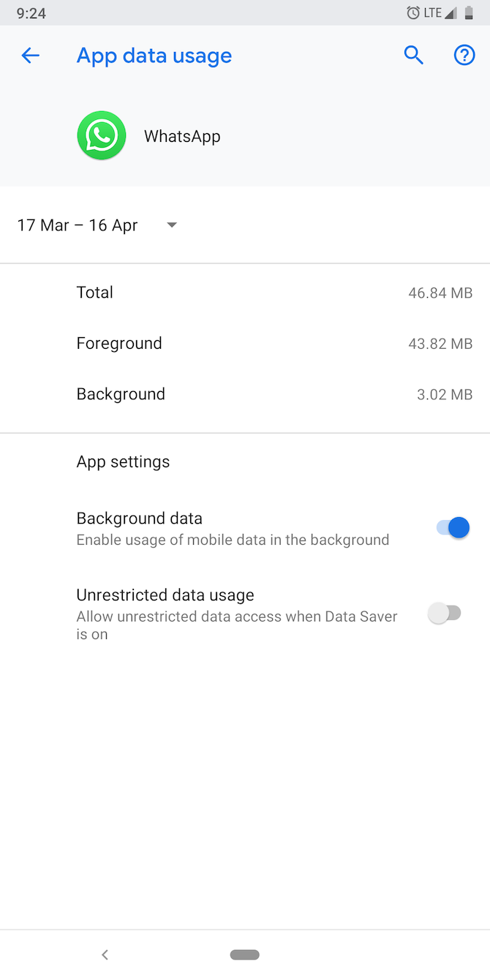Tap the WhatsApp app icon
Viewport: 490px width, 980px height.
tap(102, 136)
